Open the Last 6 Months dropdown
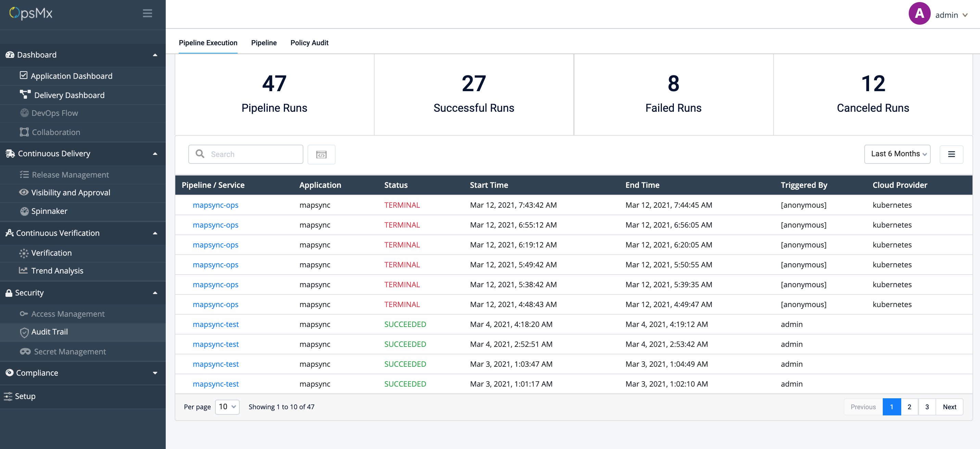 pos(897,154)
